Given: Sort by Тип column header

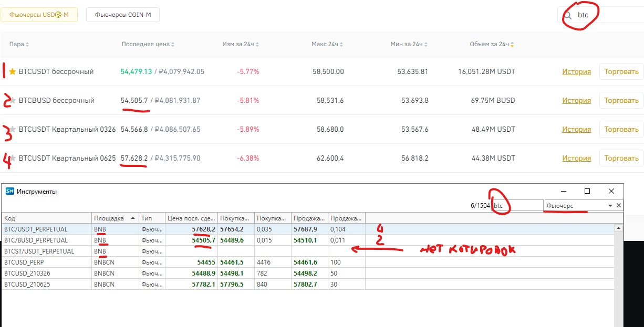Looking at the screenshot, I should coord(152,218).
